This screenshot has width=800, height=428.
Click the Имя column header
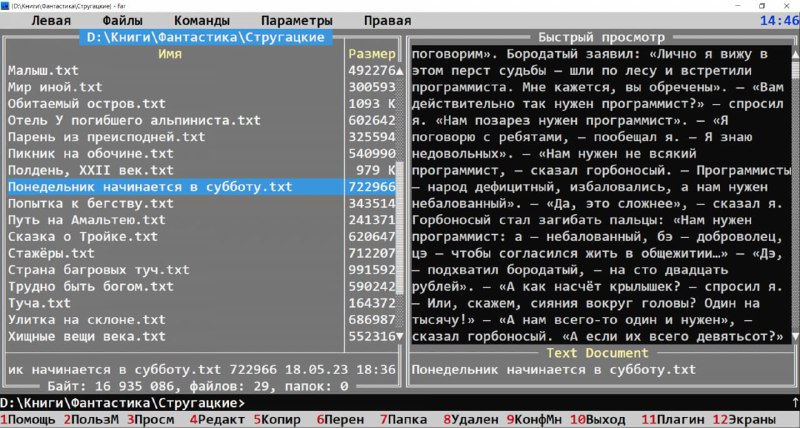[170, 54]
